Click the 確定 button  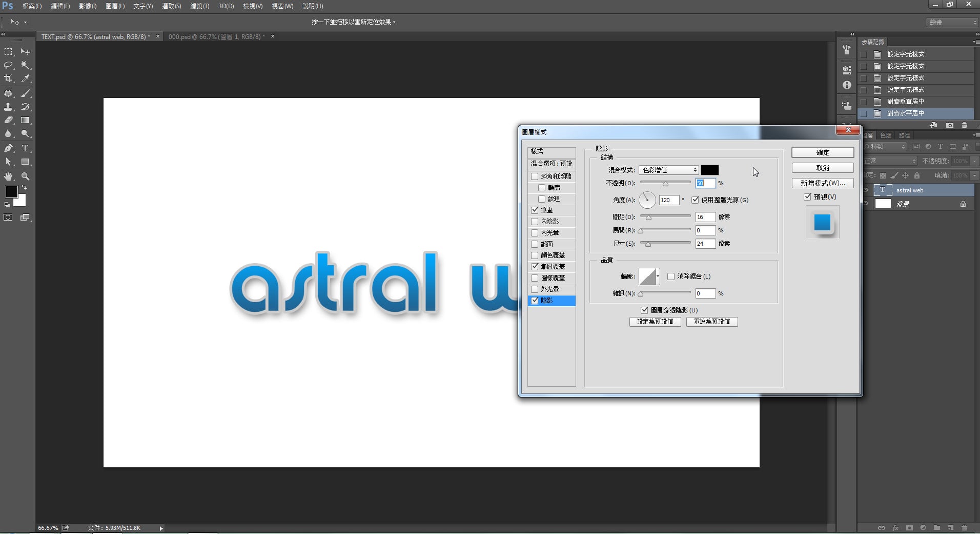coord(822,152)
